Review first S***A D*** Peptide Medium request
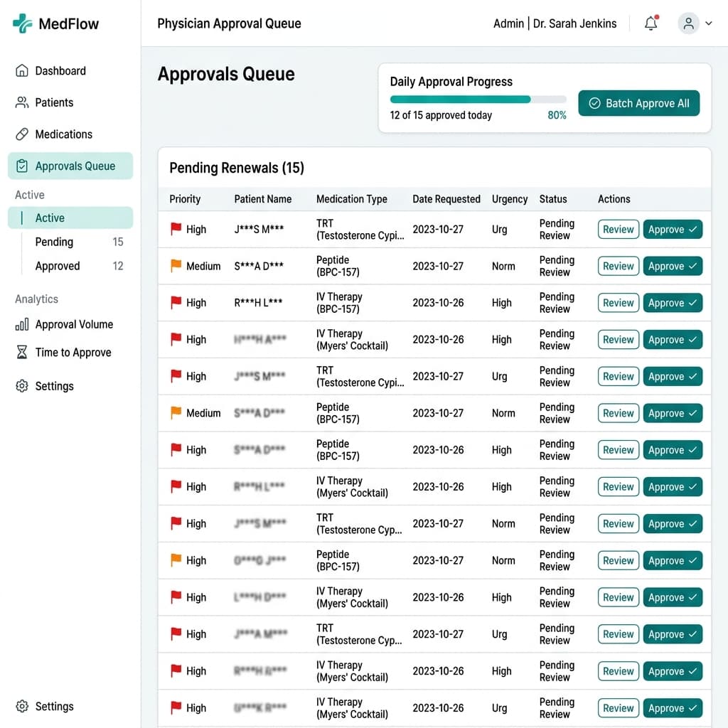This screenshot has width=728, height=728. click(x=618, y=266)
